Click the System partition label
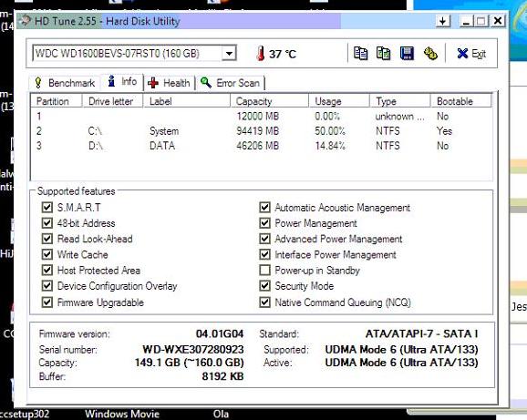527x420 pixels. (164, 131)
